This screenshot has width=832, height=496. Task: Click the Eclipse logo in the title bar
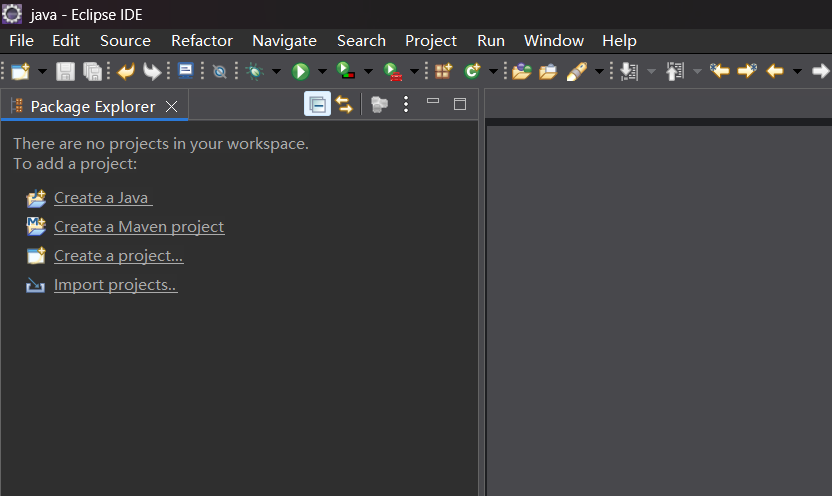[12, 14]
